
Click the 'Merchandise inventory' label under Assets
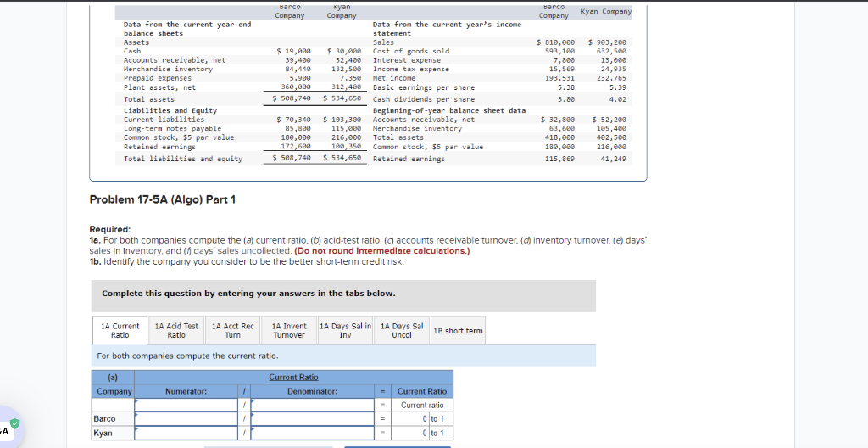pyautogui.click(x=169, y=70)
